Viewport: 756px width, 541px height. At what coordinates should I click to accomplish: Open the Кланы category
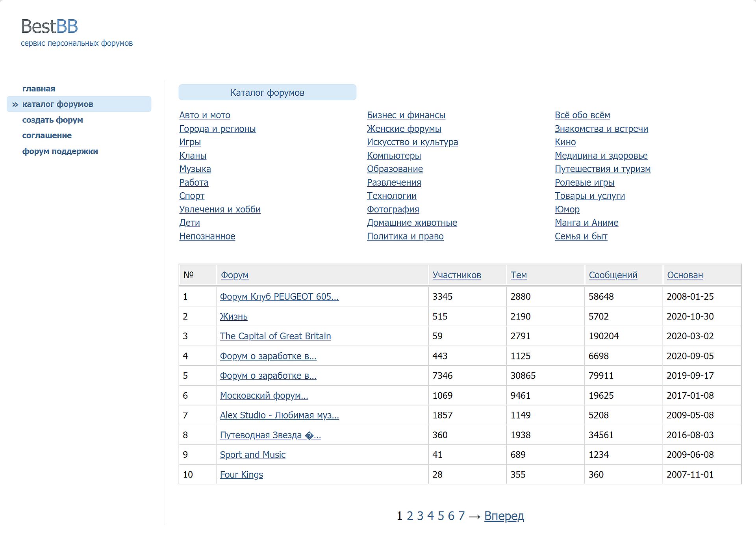point(193,156)
